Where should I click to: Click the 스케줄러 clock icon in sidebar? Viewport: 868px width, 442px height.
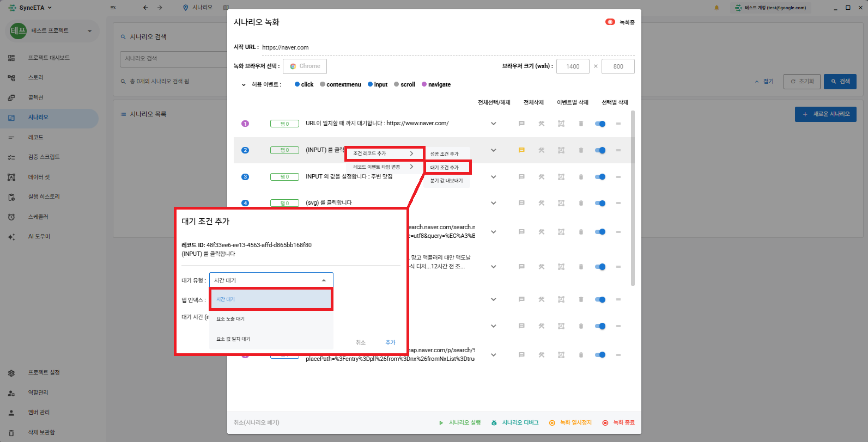[x=11, y=217]
